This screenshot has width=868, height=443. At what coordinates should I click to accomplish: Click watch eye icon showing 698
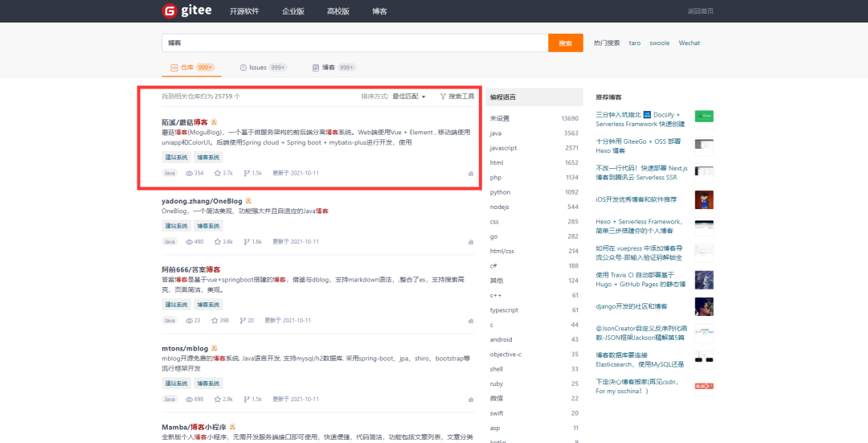[189, 400]
